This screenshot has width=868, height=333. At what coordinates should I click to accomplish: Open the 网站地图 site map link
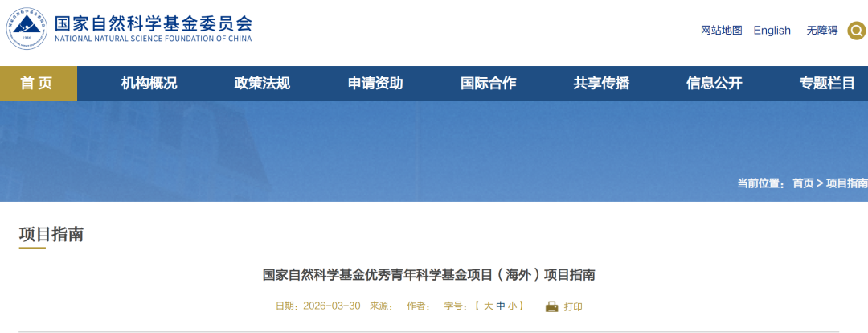pyautogui.click(x=721, y=31)
